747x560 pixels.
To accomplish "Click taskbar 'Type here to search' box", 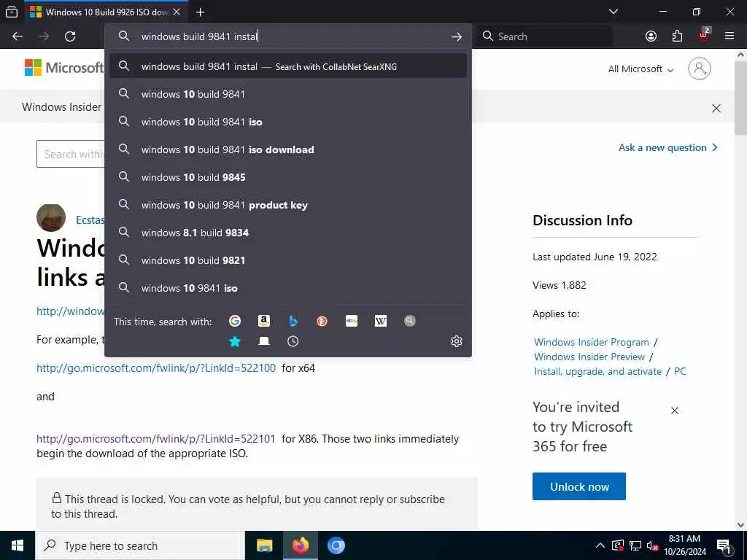I will (139, 545).
